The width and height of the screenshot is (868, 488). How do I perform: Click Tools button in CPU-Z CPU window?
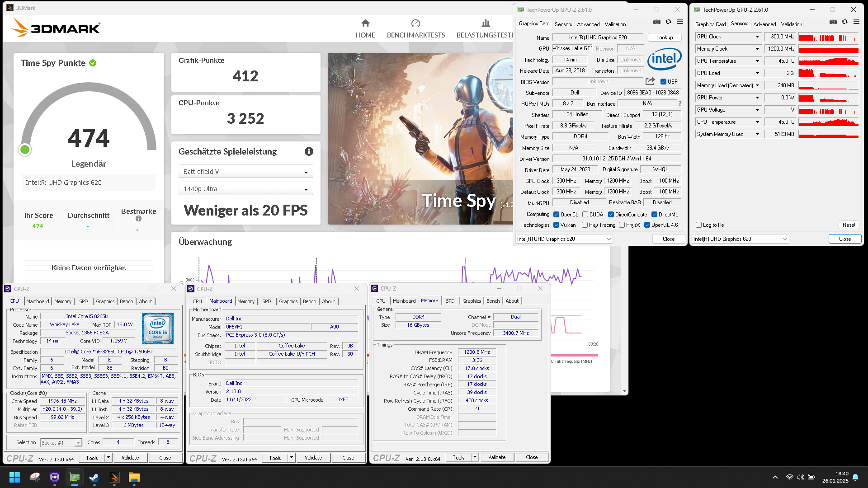pos(92,458)
